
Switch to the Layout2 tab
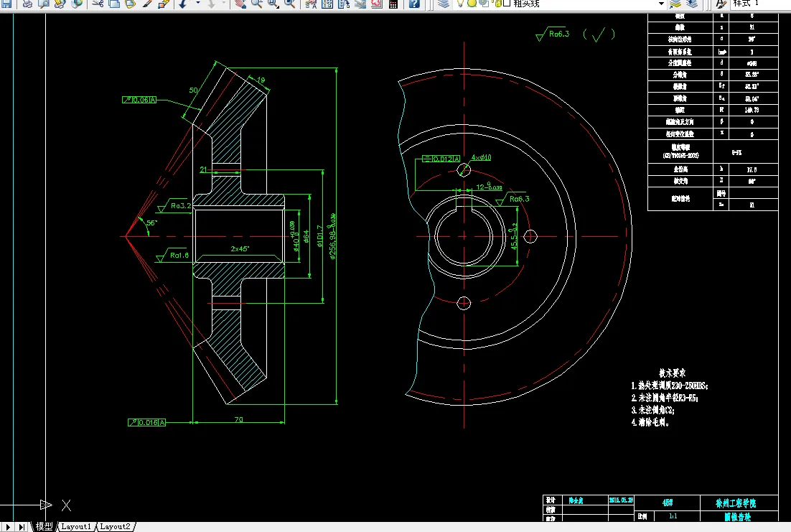coord(115,526)
